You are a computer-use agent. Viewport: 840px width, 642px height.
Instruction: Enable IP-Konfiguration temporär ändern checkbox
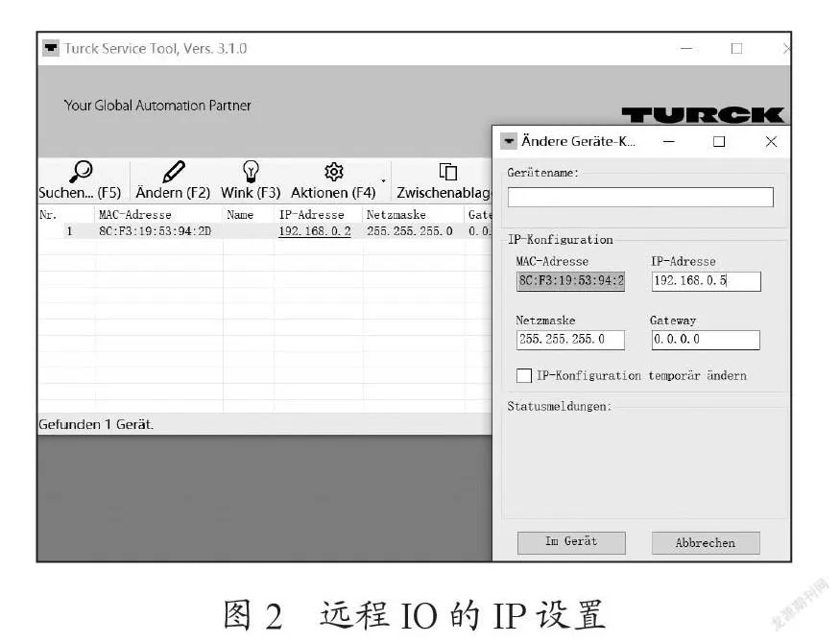point(524,375)
